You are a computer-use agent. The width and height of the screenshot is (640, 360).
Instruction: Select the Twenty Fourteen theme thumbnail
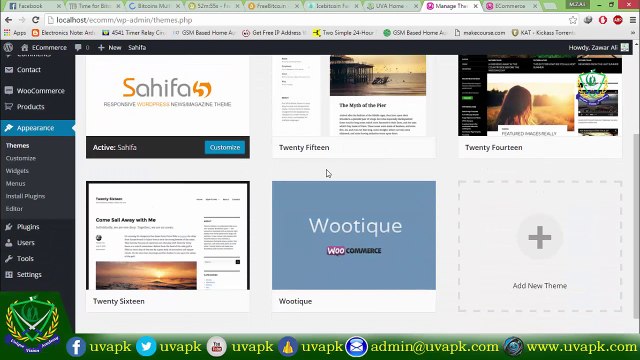pos(540,96)
